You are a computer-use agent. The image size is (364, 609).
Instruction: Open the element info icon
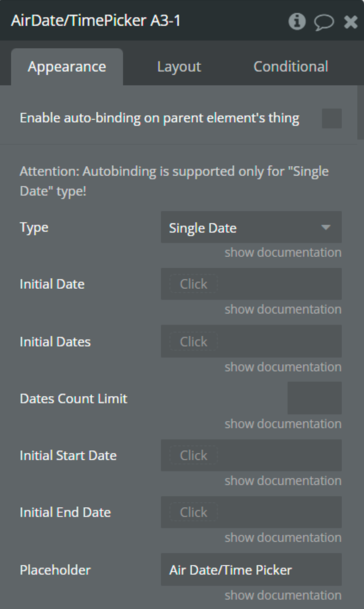[297, 21]
